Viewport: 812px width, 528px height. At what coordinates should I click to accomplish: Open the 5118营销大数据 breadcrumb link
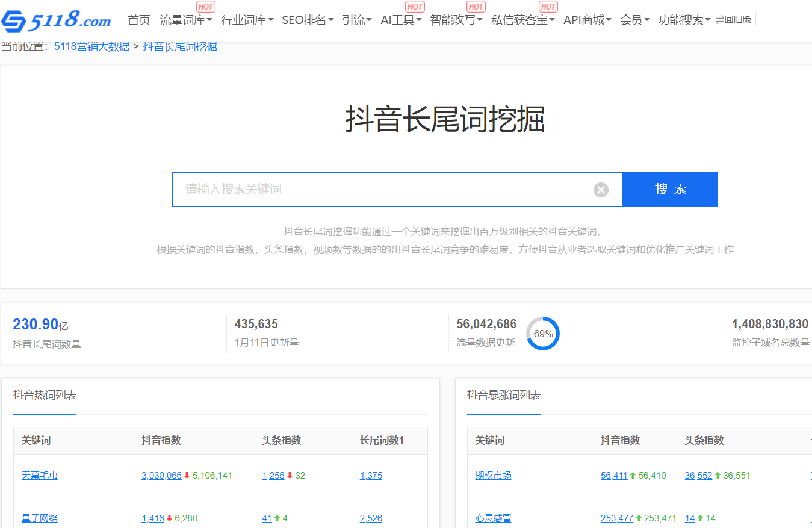pyautogui.click(x=91, y=46)
